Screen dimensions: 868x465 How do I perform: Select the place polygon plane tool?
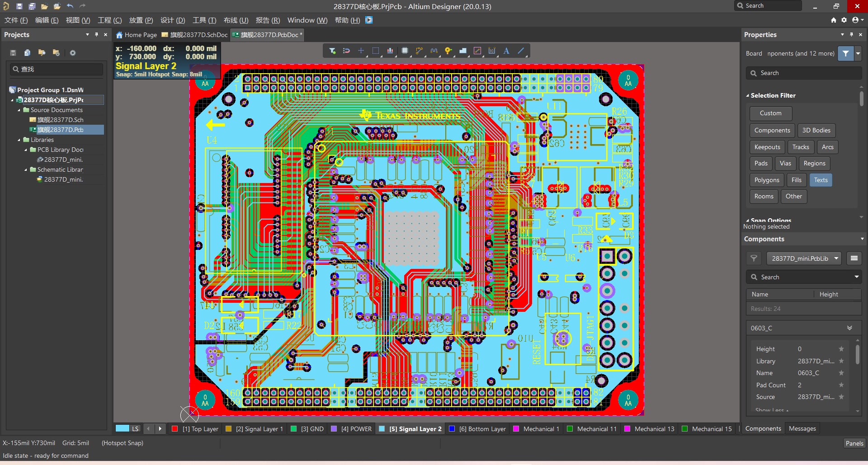[x=463, y=51]
